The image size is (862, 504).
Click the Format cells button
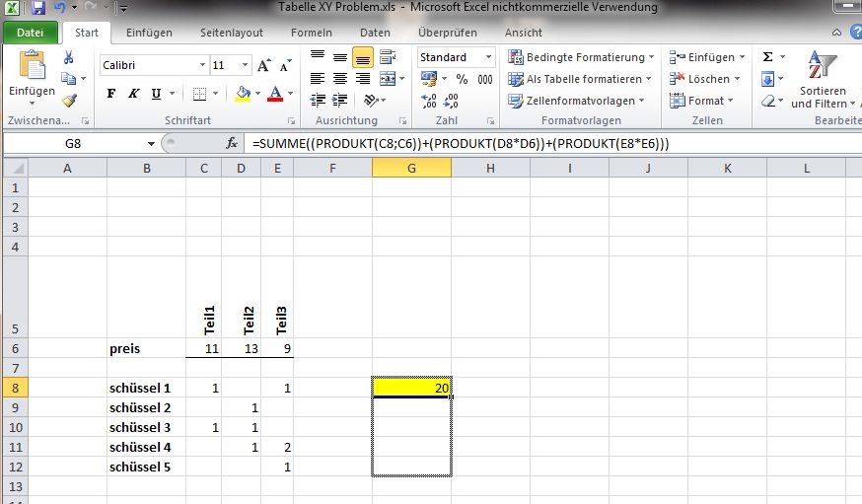[x=701, y=101]
